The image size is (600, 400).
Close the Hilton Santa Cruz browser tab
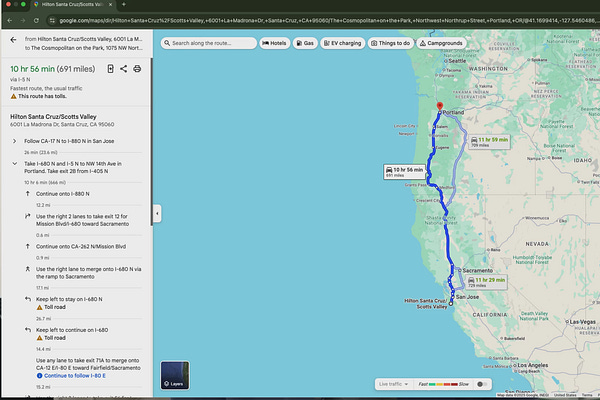[x=111, y=4]
